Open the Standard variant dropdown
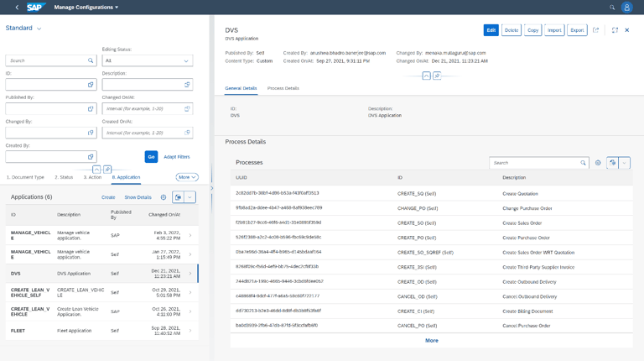This screenshot has width=644, height=361. [39, 29]
